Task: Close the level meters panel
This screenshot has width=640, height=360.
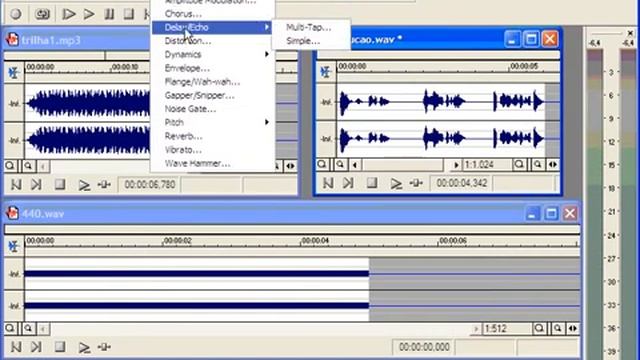Action: [630, 33]
